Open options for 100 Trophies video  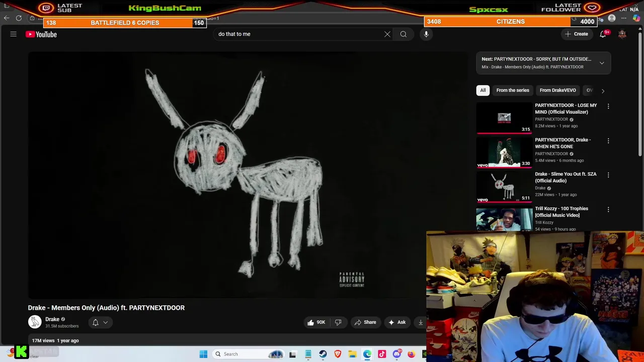click(x=608, y=209)
